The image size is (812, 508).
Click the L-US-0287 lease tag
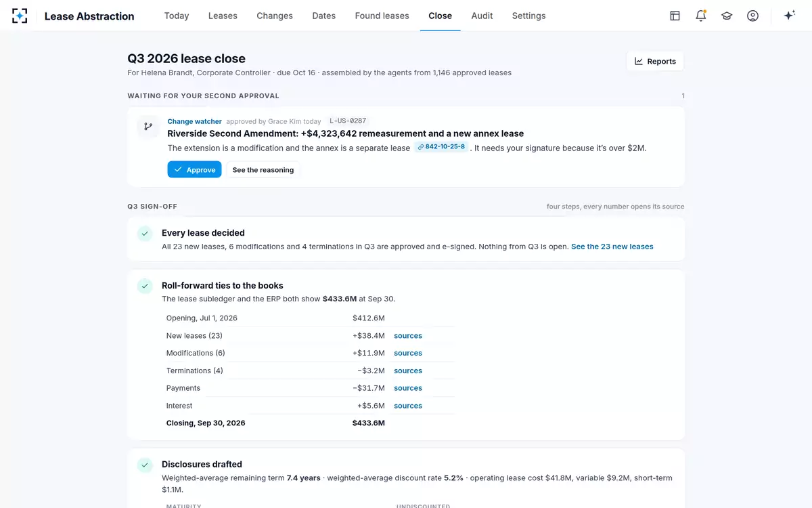point(348,121)
